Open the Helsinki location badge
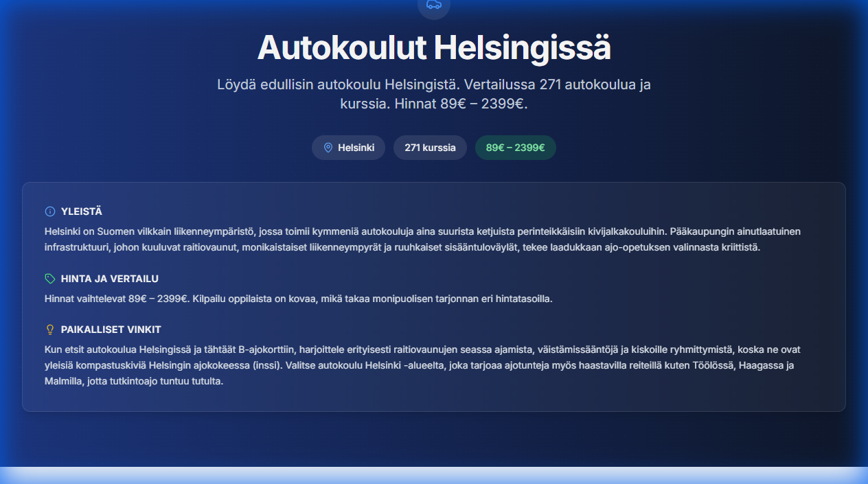Screen dimensions: 868x484 [x=348, y=147]
